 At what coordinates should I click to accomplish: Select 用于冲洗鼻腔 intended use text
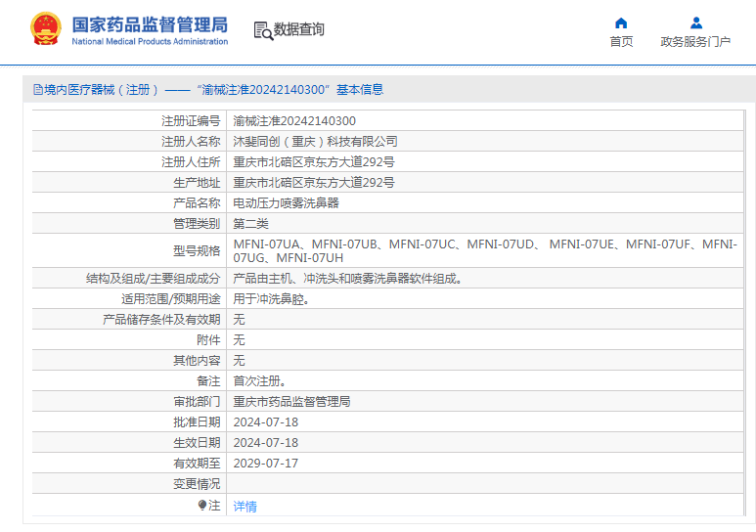pos(271,299)
